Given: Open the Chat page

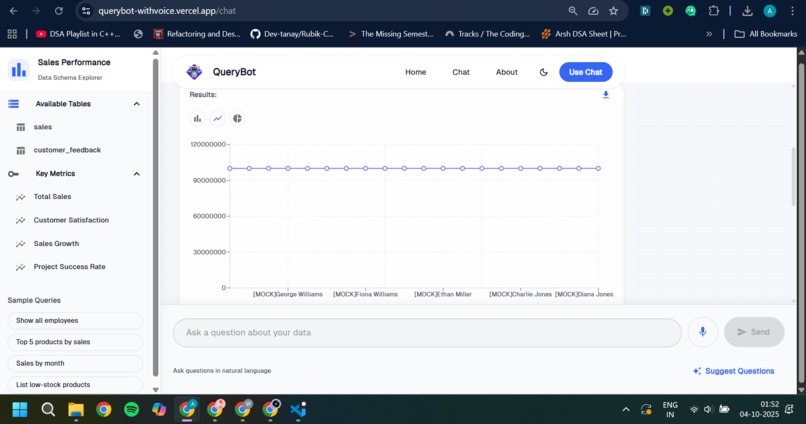Looking at the screenshot, I should point(461,72).
